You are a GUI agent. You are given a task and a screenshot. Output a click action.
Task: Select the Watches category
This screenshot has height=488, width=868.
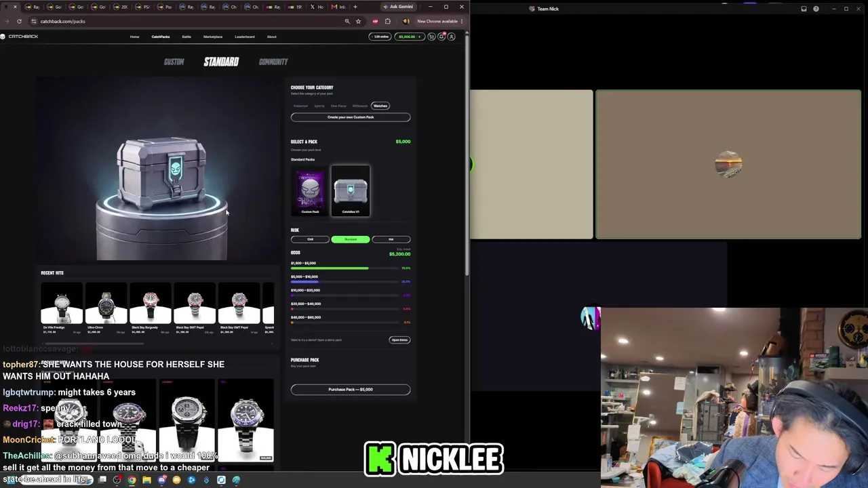(x=380, y=106)
